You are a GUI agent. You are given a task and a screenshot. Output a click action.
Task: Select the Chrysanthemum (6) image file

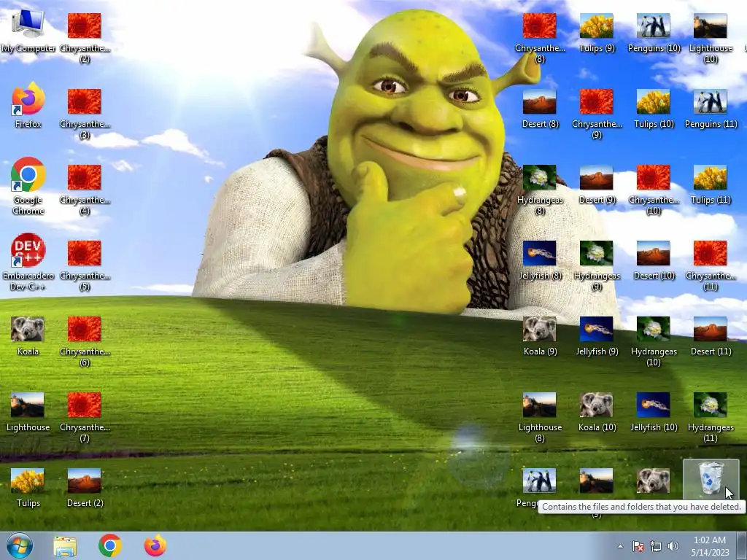click(85, 341)
